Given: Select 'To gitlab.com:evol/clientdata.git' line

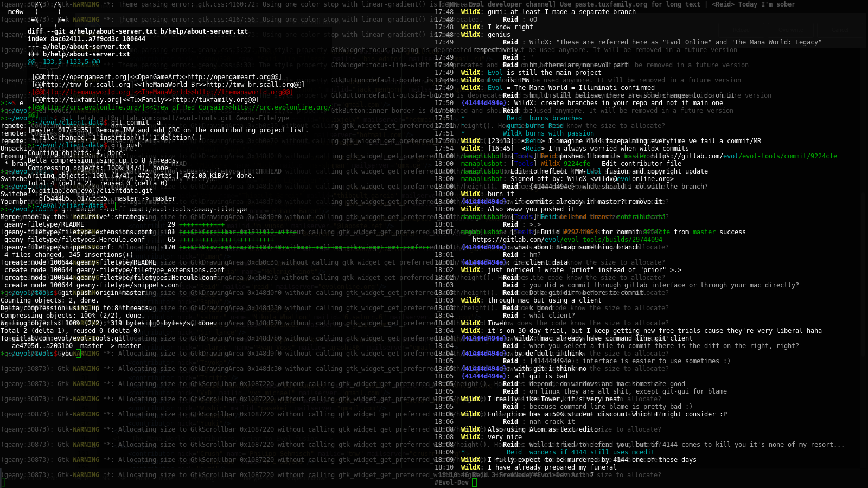Looking at the screenshot, I should point(90,191).
